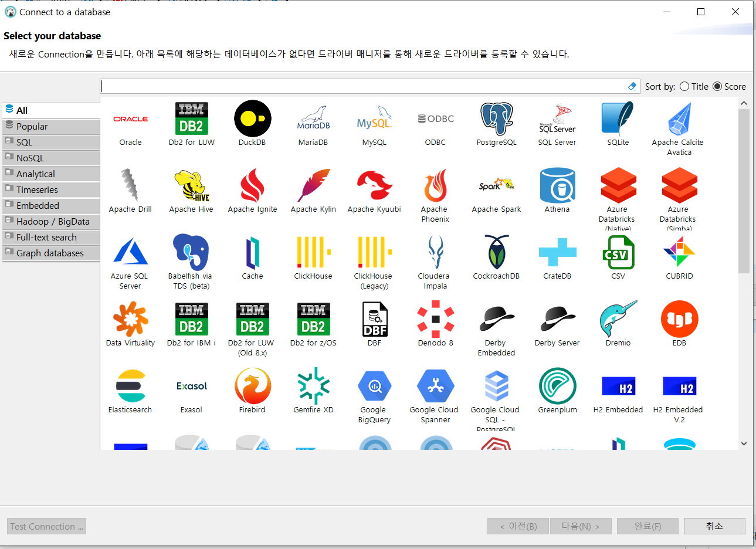Viewport: 756px width, 549px height.
Task: Select ClickHouse (Legacy) icon
Action: 374,252
